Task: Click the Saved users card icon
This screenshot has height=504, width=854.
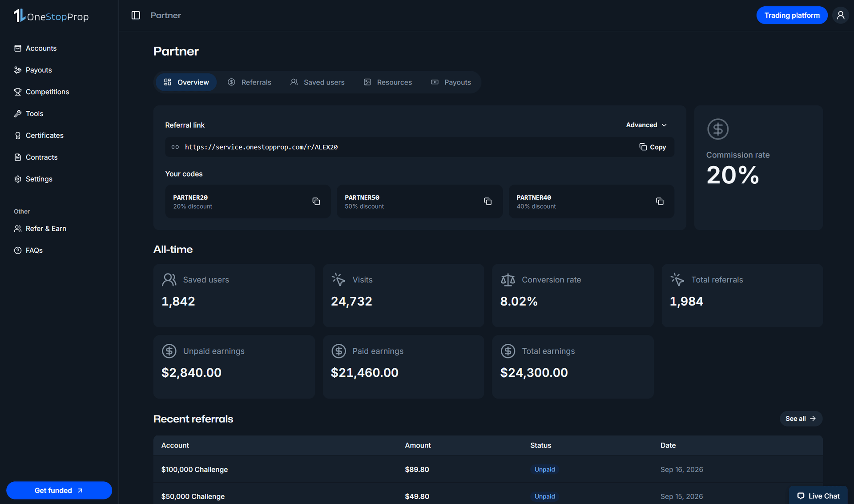Action: [169, 280]
